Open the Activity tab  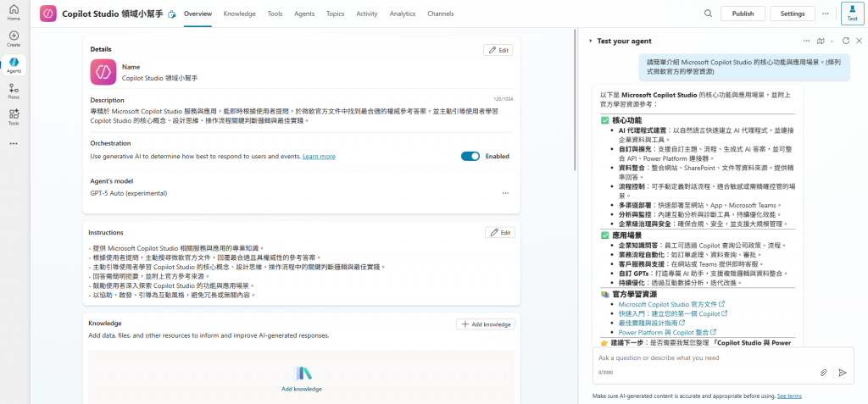click(x=366, y=14)
